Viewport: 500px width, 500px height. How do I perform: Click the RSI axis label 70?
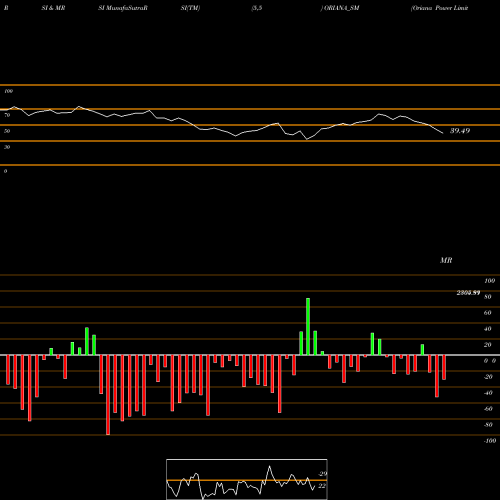[7, 115]
